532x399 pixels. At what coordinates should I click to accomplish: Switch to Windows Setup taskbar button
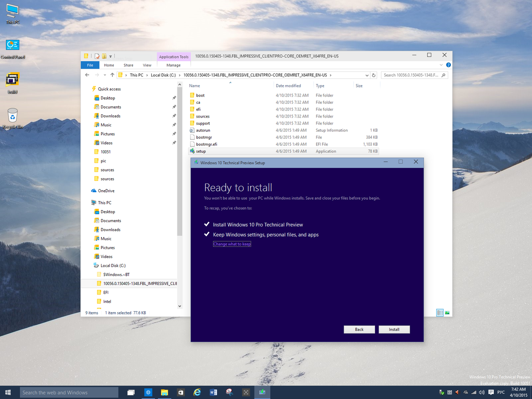262,392
